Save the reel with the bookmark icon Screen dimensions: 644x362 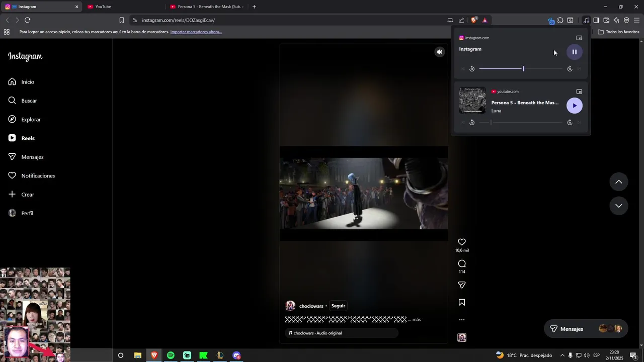(462, 302)
